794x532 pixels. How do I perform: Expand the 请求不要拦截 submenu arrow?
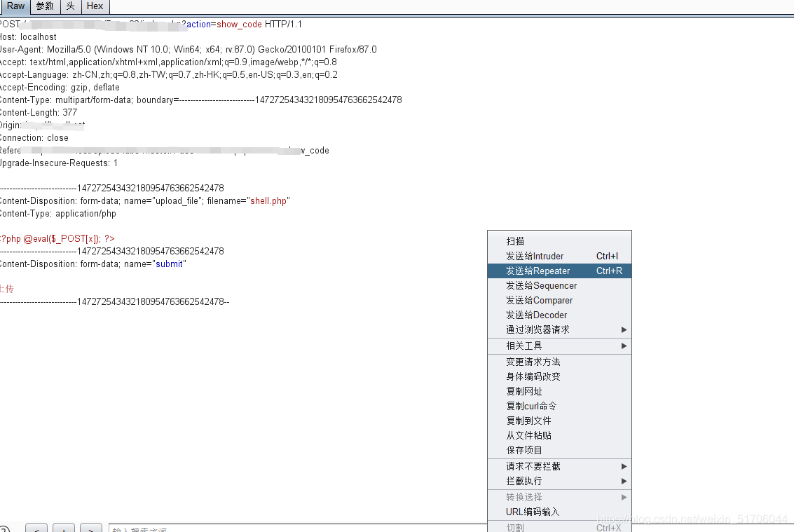(624, 467)
